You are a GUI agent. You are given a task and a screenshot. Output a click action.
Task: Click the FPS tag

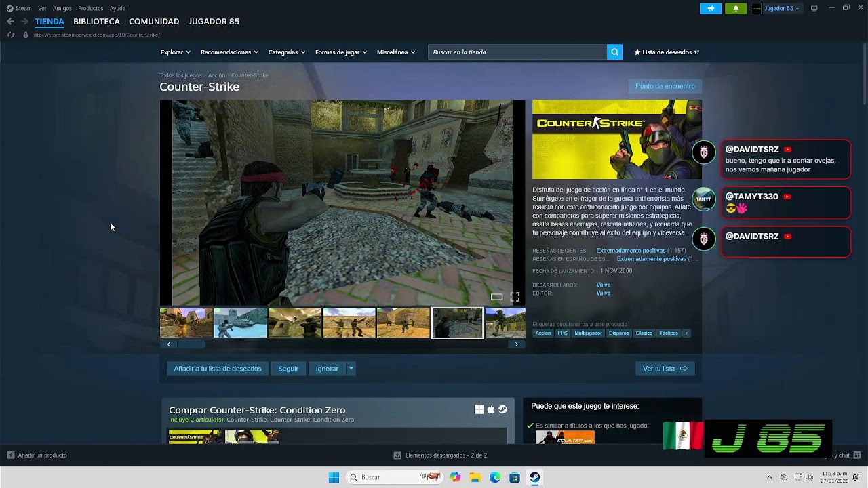click(x=562, y=333)
